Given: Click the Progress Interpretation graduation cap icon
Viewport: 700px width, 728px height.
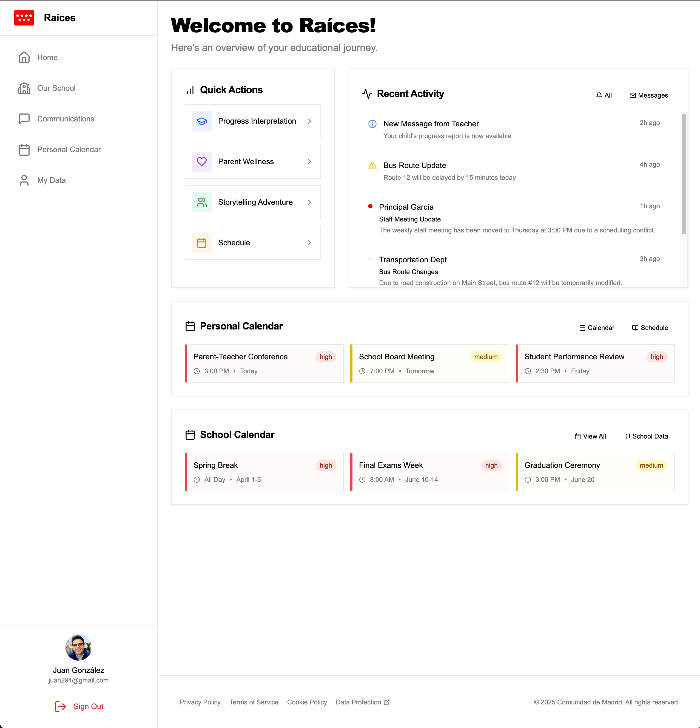Looking at the screenshot, I should (202, 121).
